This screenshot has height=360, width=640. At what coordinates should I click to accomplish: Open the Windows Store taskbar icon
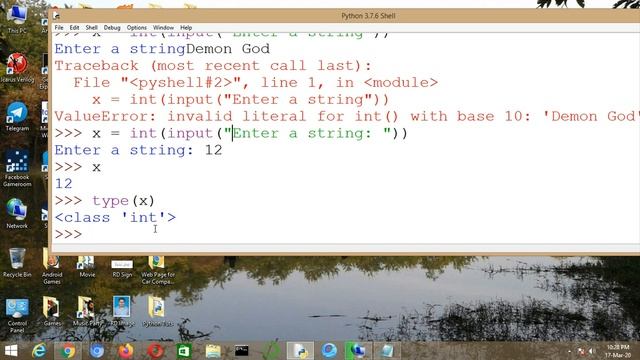tap(184, 351)
